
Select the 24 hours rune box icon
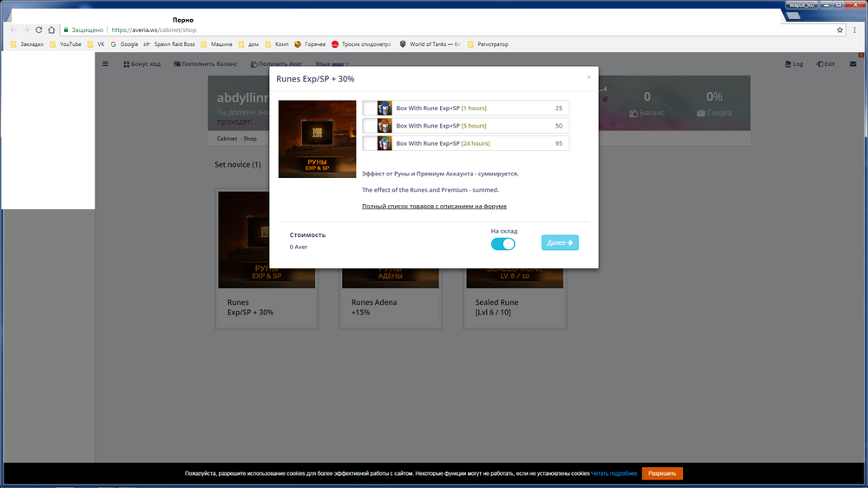click(385, 143)
